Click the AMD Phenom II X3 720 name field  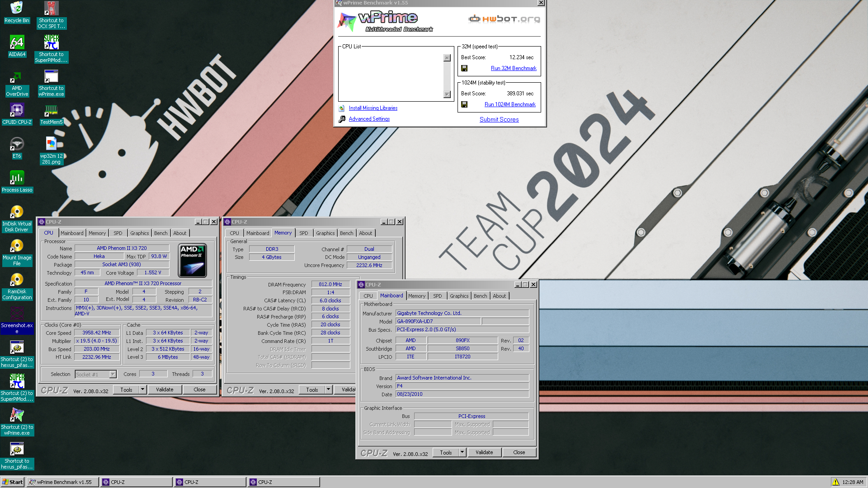click(x=122, y=248)
